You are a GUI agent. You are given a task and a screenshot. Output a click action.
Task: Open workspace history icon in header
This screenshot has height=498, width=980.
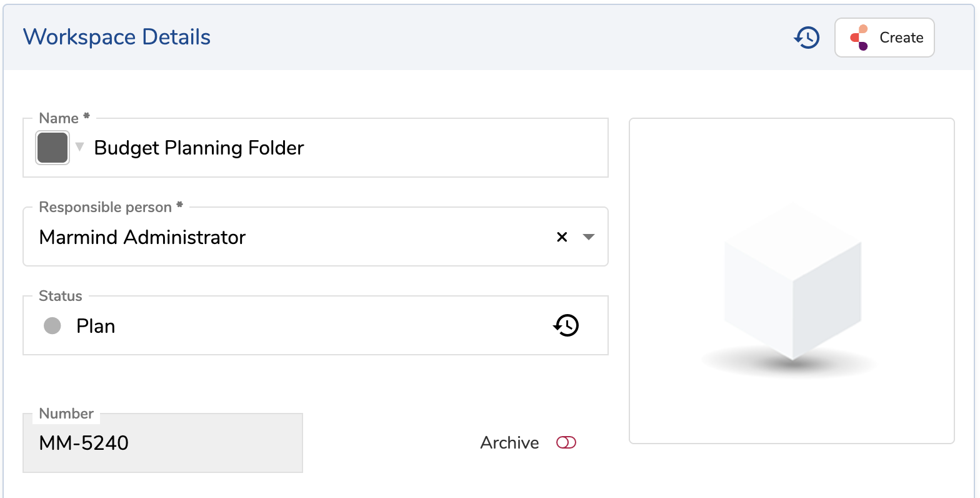(807, 38)
